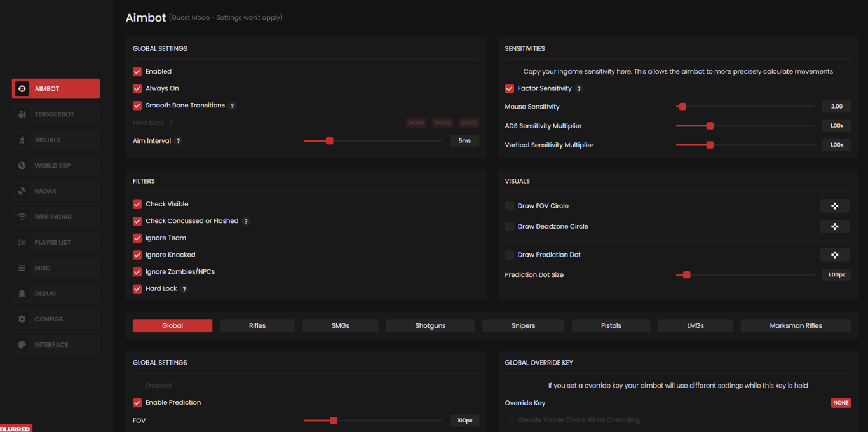Click help icon next to Hold Keys
868x432 pixels.
pyautogui.click(x=171, y=123)
